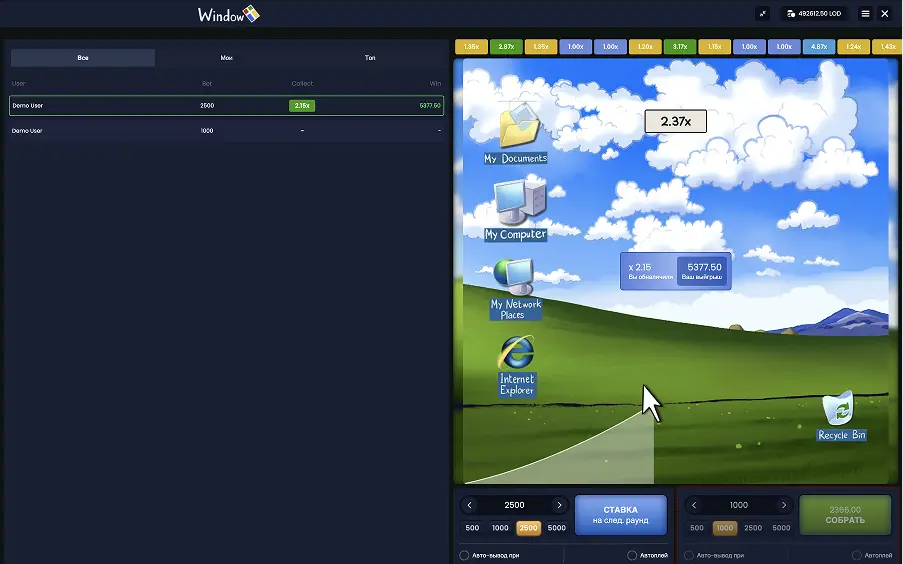Click the green 2.15x collect badge
The image size is (903, 564).
pyautogui.click(x=302, y=105)
